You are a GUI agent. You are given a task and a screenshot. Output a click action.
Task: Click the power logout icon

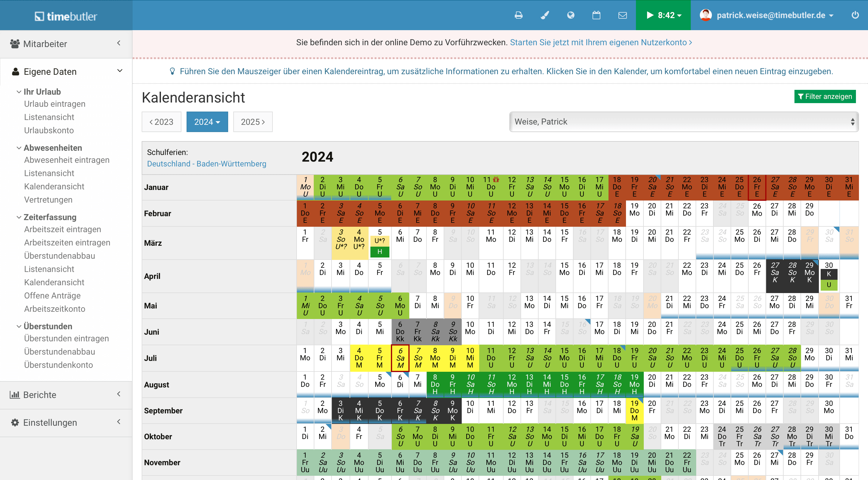tap(855, 15)
